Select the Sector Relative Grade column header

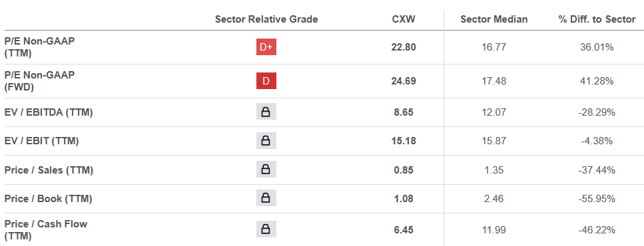(266, 19)
